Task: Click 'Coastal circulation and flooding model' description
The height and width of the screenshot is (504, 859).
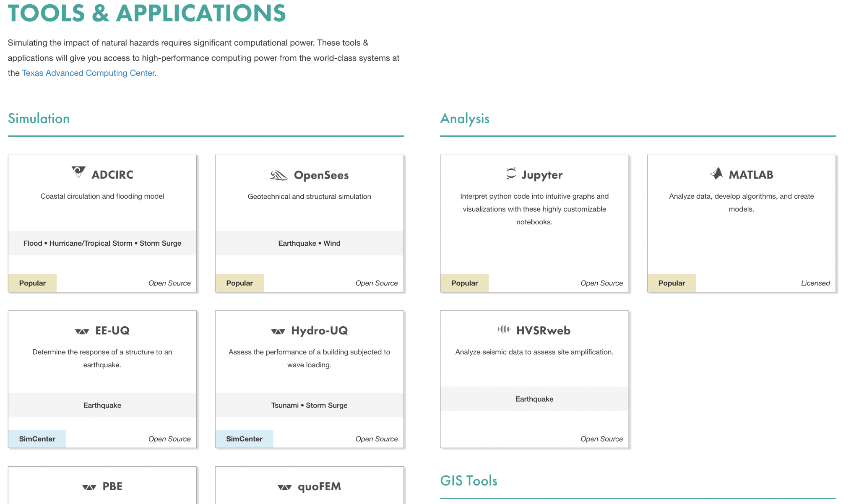Action: coord(102,196)
